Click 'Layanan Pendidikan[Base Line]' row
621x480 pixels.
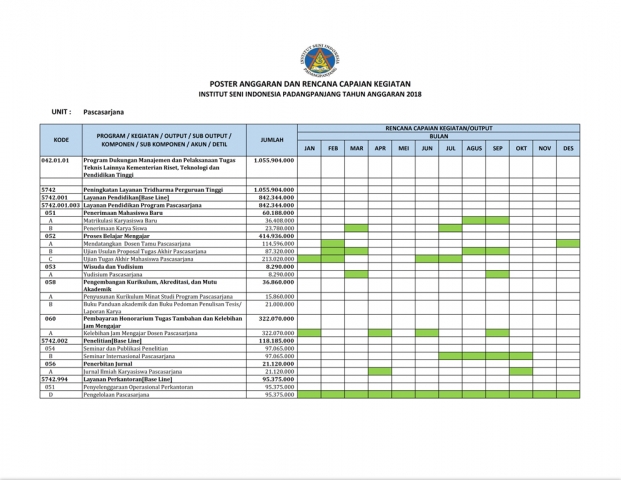tap(126, 197)
